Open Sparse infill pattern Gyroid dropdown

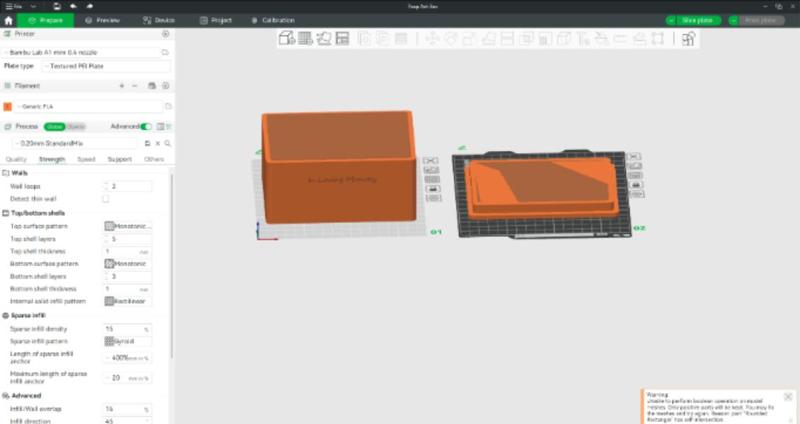[x=128, y=341]
